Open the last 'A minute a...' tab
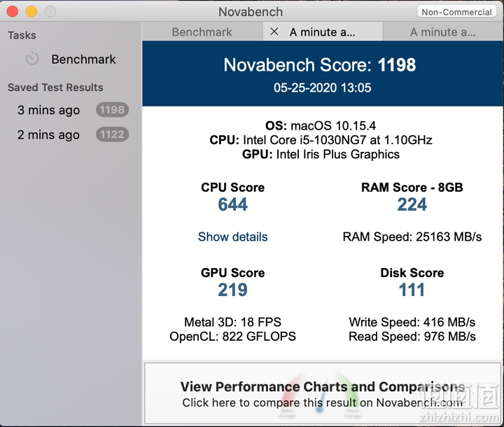504x427 pixels. [x=443, y=31]
